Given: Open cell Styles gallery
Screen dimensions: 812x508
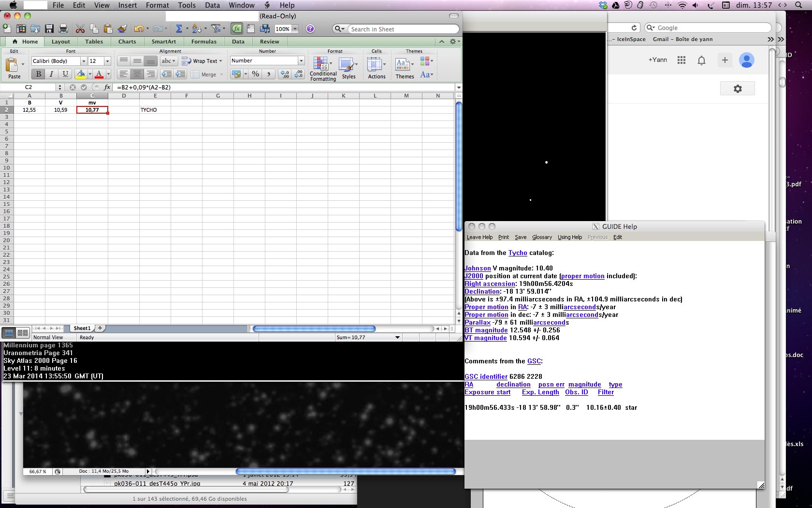Looking at the screenshot, I should pyautogui.click(x=348, y=68).
